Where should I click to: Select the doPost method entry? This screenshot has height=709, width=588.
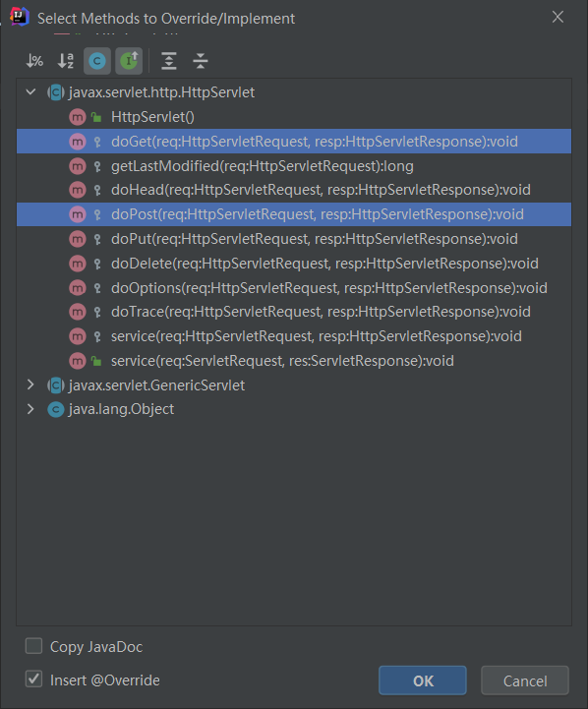(294, 214)
